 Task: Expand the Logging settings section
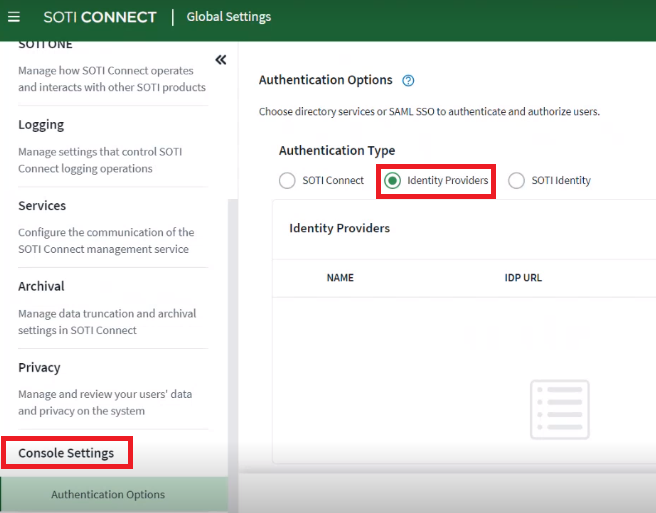(41, 125)
